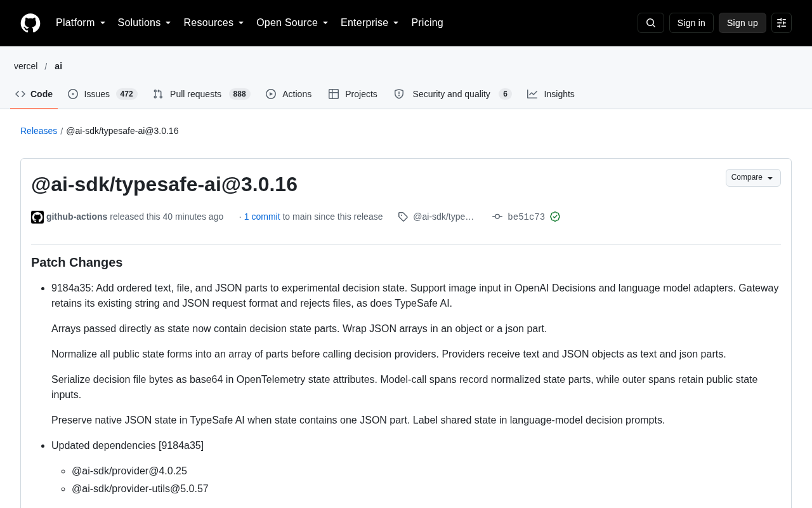Go back to the Releases list
812x508 pixels.
pyautogui.click(x=39, y=131)
